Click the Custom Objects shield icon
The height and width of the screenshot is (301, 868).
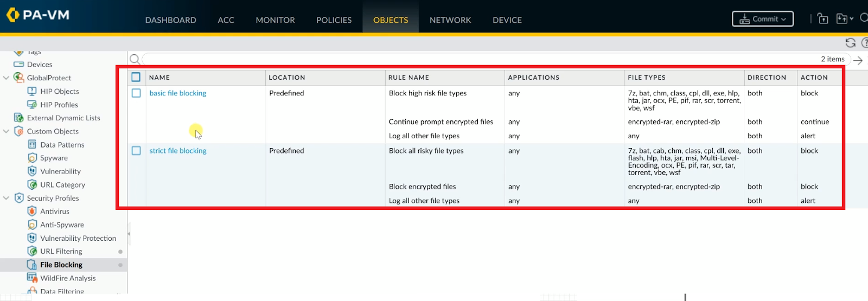18,131
